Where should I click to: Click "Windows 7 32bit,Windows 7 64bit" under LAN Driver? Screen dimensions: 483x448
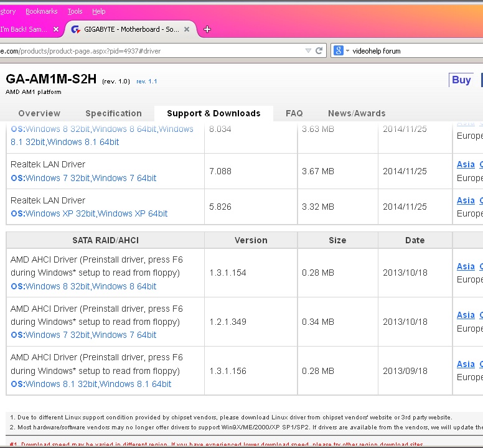tap(91, 178)
